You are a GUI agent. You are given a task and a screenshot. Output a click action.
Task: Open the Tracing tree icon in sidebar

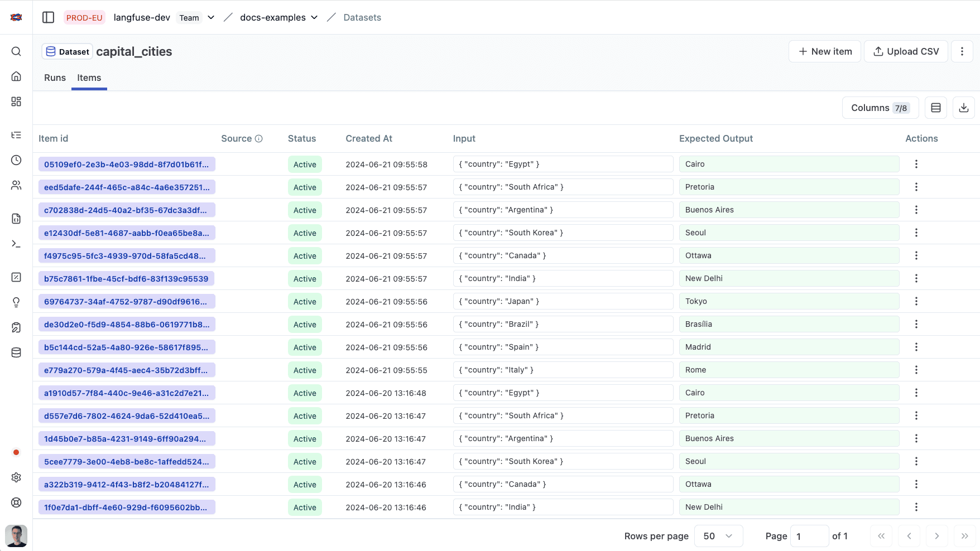click(16, 134)
